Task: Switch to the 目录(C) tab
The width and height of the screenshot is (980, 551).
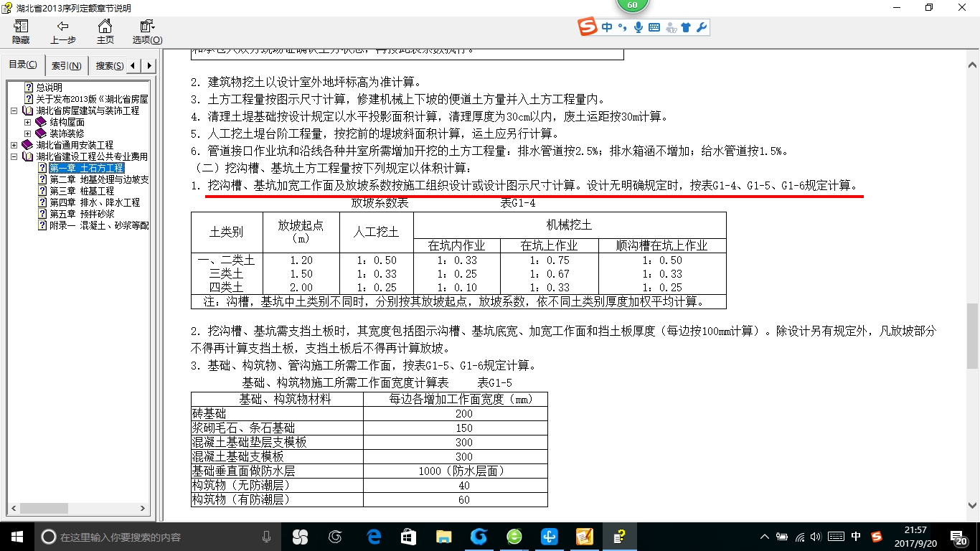Action: 23,65
